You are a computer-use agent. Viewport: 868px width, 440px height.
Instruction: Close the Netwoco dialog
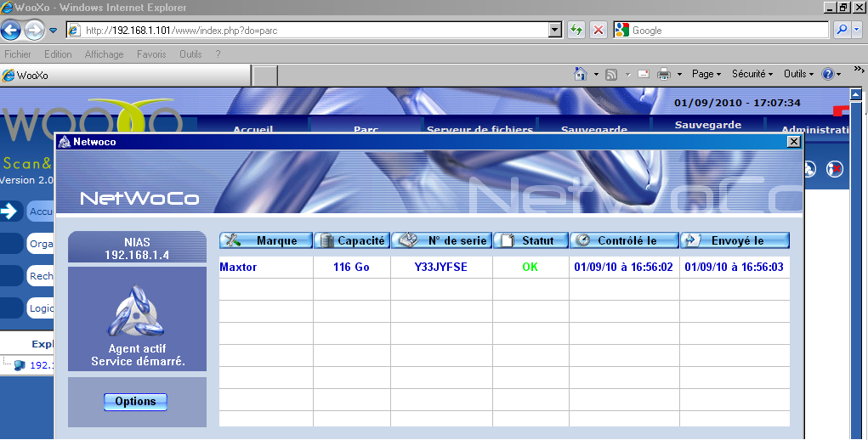point(794,142)
